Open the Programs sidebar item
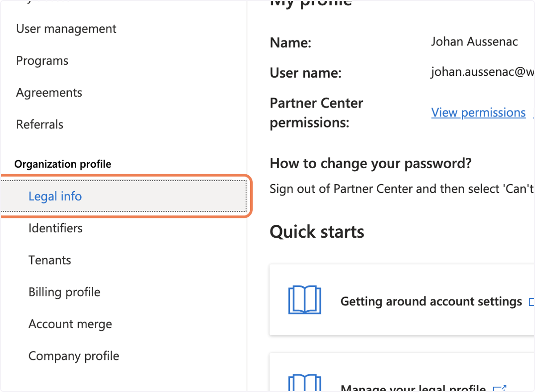Screen dimensions: 535x392 pos(42,61)
